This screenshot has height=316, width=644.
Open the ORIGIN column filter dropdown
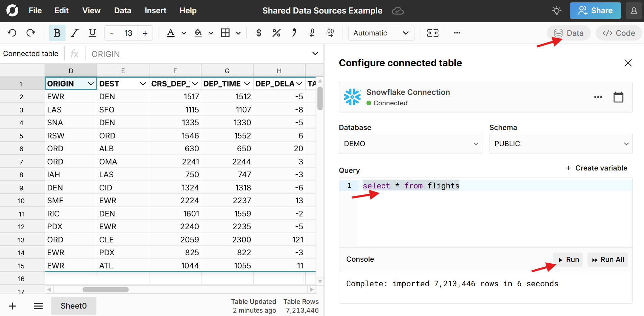[x=91, y=83]
